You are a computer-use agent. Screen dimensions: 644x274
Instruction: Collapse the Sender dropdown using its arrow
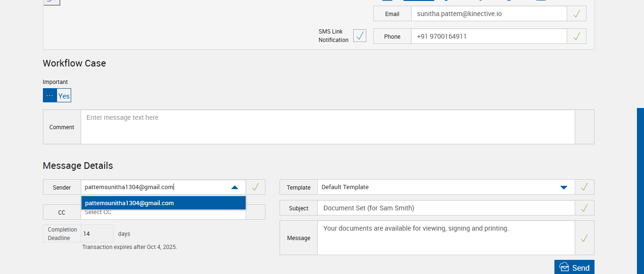(235, 187)
